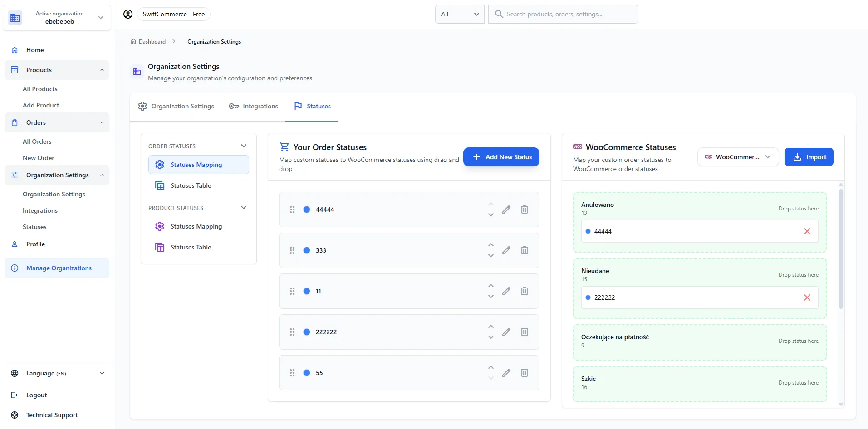Move status 55 down in the list
This screenshot has width=868, height=429.
pyautogui.click(x=491, y=378)
